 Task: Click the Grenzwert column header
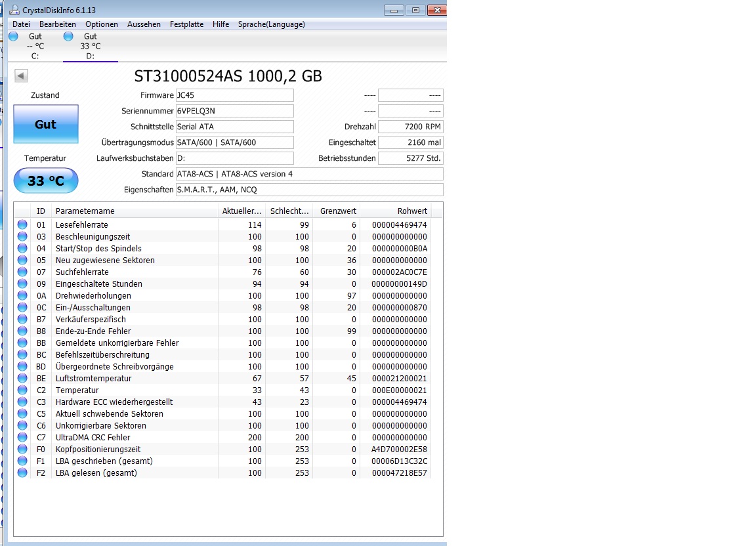tap(337, 211)
